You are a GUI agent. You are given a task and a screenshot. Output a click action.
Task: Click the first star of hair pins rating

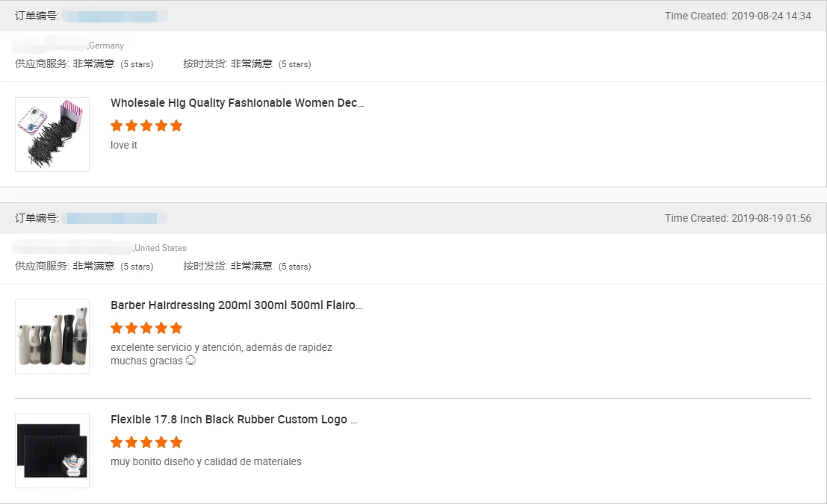117,125
